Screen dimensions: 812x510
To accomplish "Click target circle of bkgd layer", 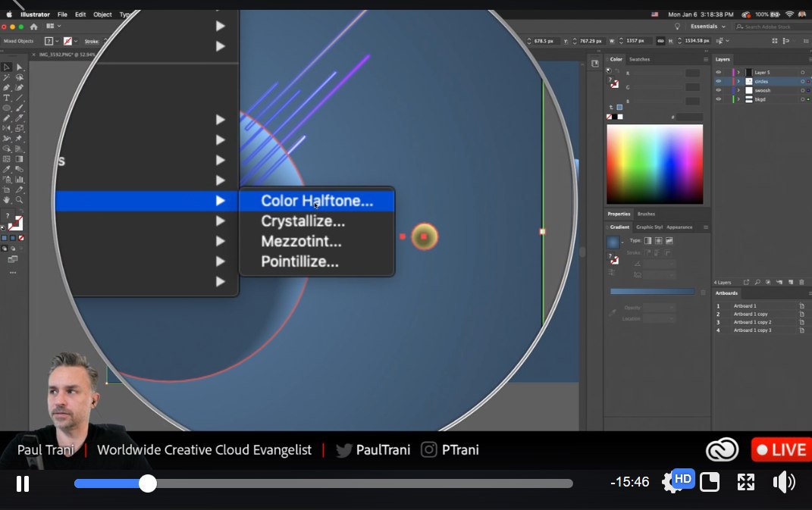I will pyautogui.click(x=803, y=99).
